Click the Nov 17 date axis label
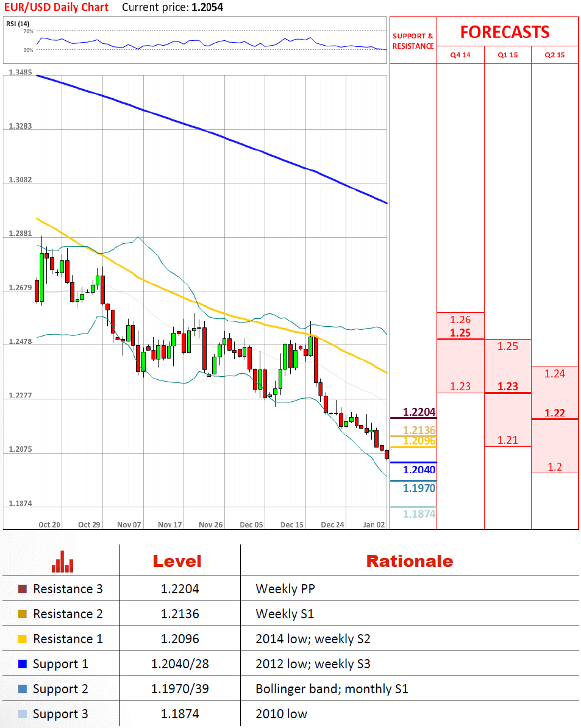The height and width of the screenshot is (728, 581). tap(170, 524)
